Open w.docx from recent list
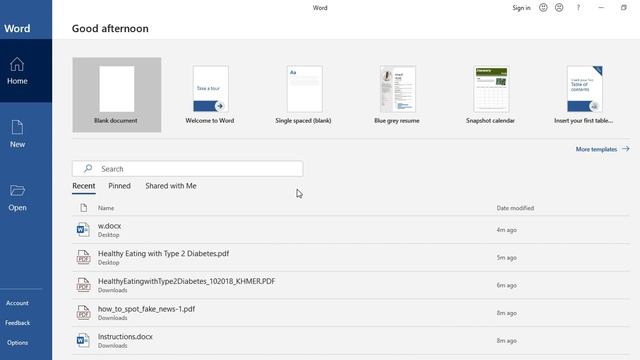Viewport: 640px width, 360px height. coord(351,230)
